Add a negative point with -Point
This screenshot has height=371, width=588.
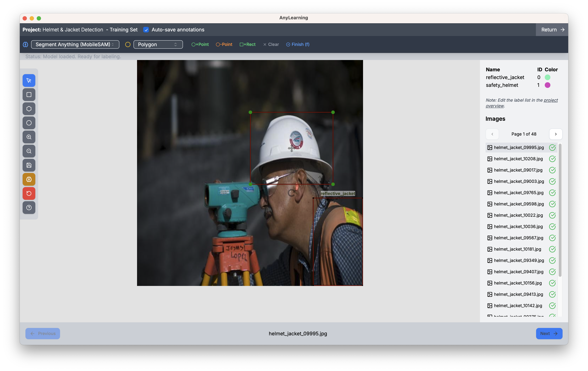point(224,44)
